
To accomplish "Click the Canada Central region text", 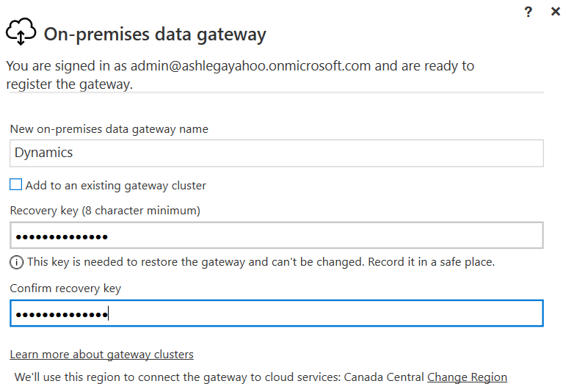I will click(384, 377).
